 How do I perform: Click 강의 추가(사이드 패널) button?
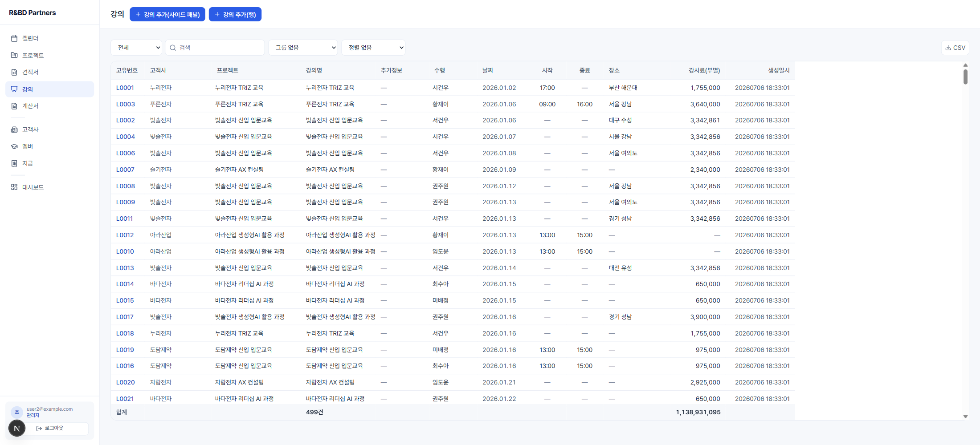(x=167, y=14)
